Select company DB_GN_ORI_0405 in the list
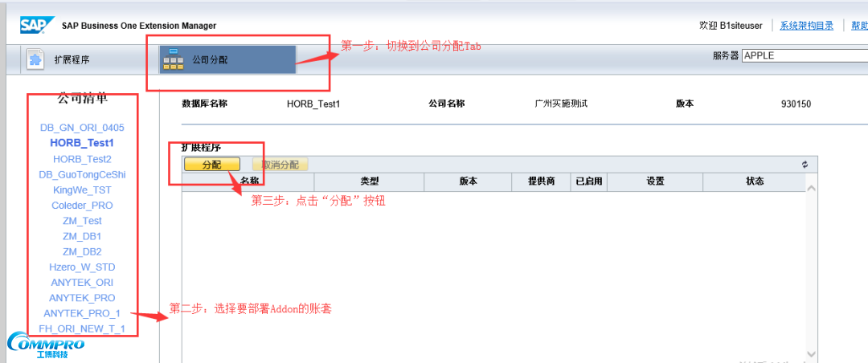Screen dimensions: 868x363 (82, 128)
